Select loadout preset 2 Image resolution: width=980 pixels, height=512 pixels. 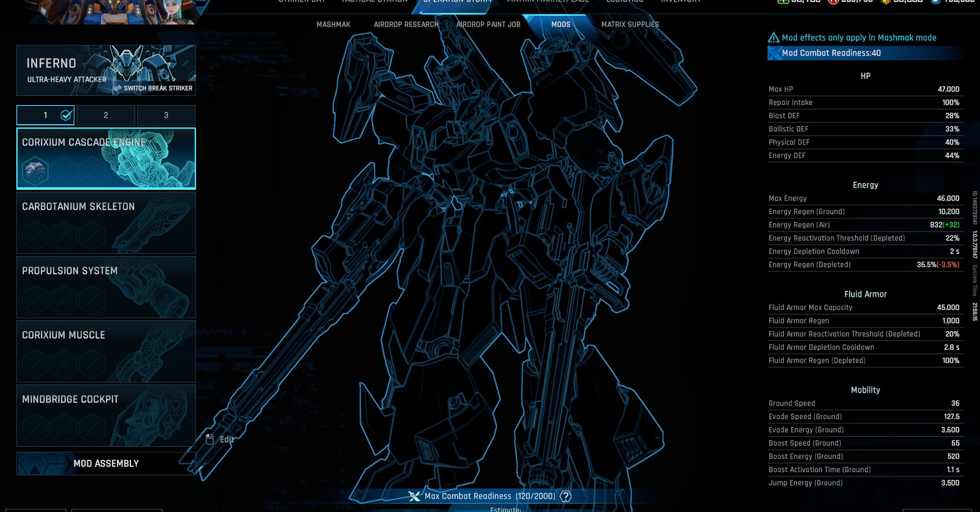106,115
